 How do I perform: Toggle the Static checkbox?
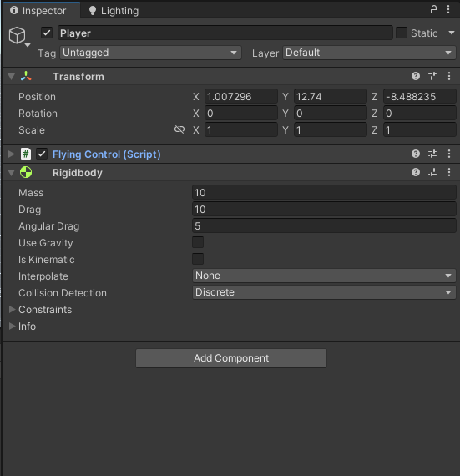pos(402,33)
